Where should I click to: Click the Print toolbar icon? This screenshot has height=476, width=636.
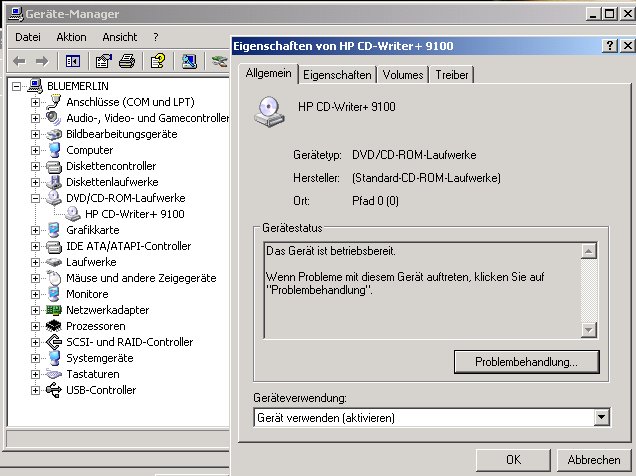(127, 62)
